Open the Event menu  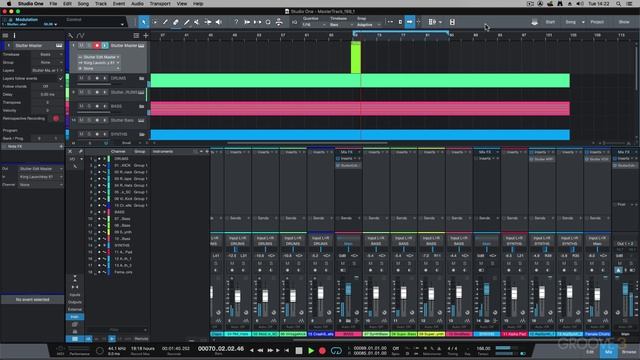click(x=119, y=4)
